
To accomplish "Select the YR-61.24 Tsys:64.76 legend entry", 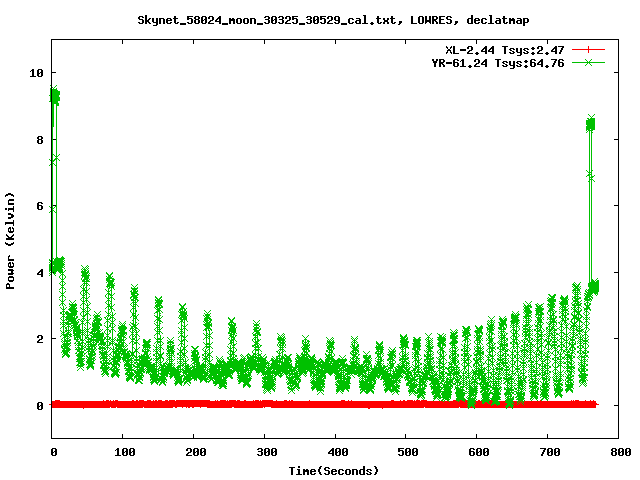I will pyautogui.click(x=498, y=63).
